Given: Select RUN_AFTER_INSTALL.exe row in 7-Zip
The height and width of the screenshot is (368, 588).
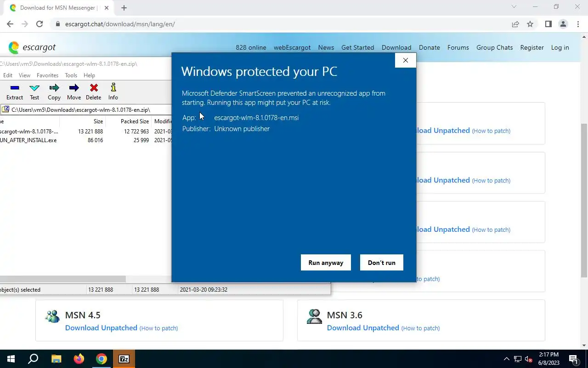Looking at the screenshot, I should click(x=85, y=140).
